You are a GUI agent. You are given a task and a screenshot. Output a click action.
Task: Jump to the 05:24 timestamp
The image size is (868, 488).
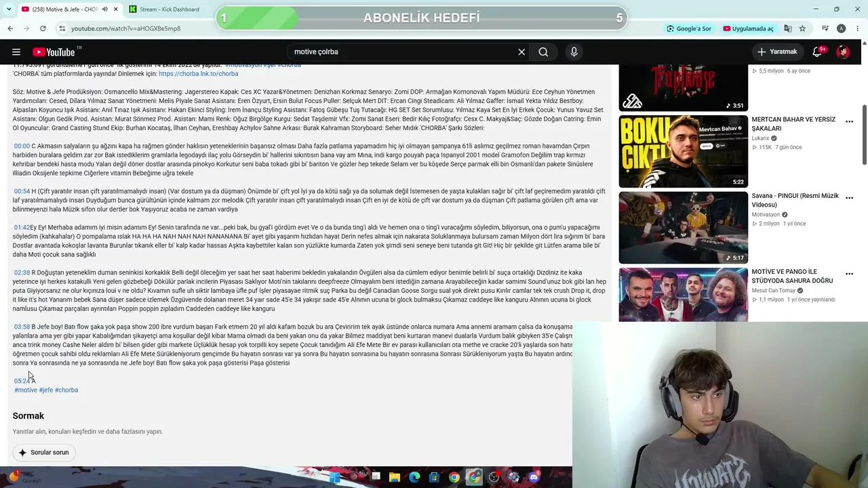point(22,381)
